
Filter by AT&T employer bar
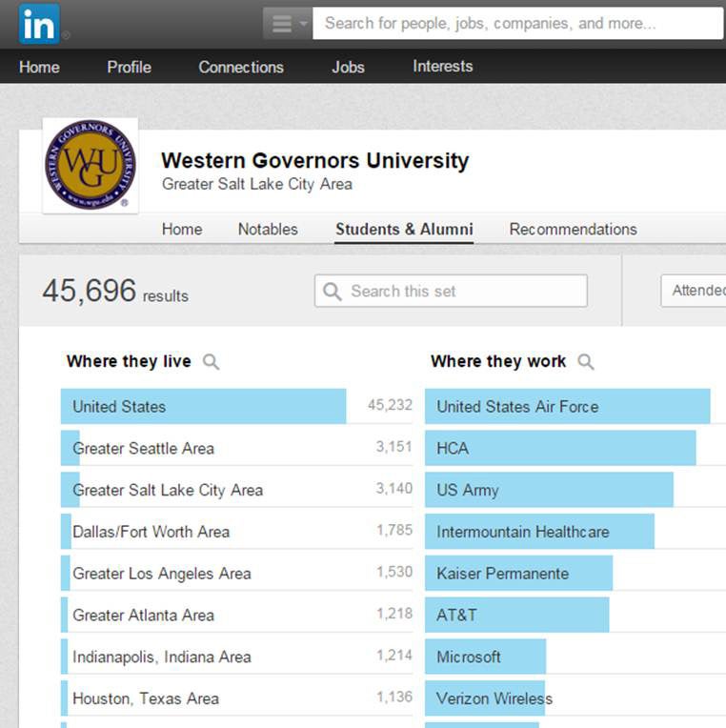pyautogui.click(x=517, y=615)
